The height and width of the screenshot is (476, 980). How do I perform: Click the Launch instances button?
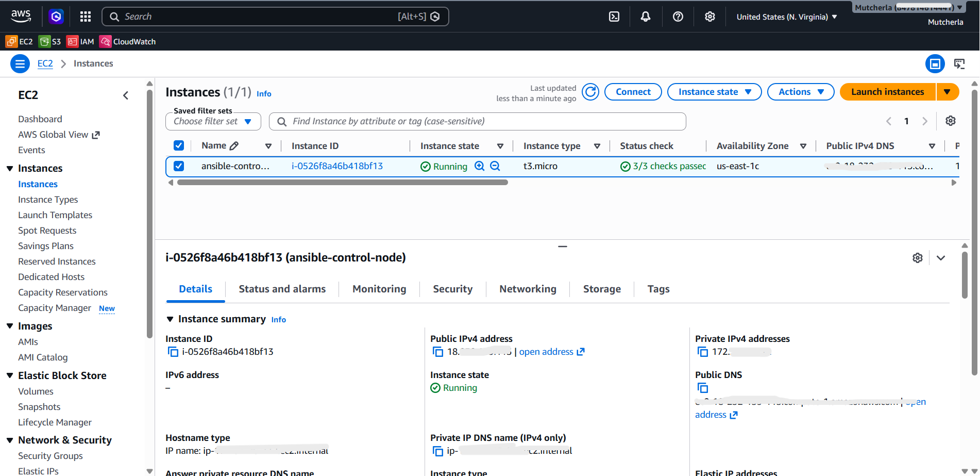pos(888,92)
